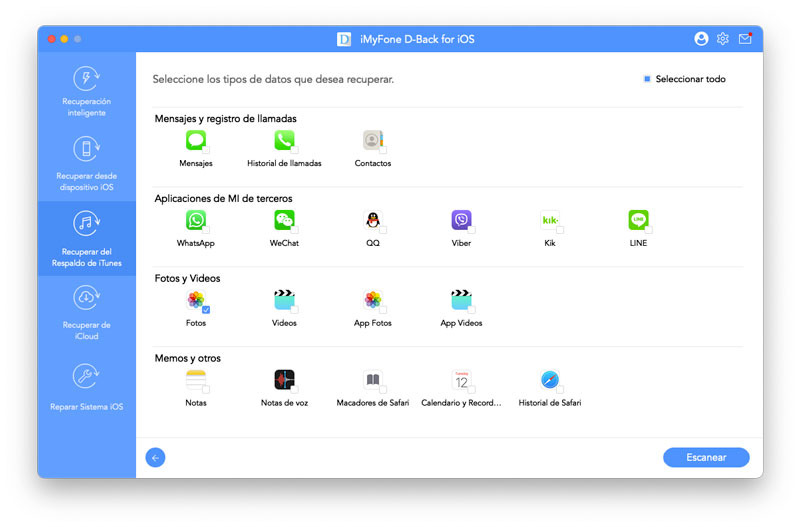The width and height of the screenshot is (800, 527).
Task: Click the Viber label text
Action: (x=461, y=243)
